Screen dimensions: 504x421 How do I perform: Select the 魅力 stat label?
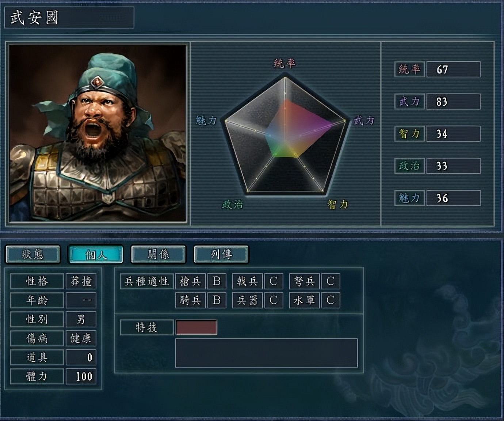click(x=409, y=198)
